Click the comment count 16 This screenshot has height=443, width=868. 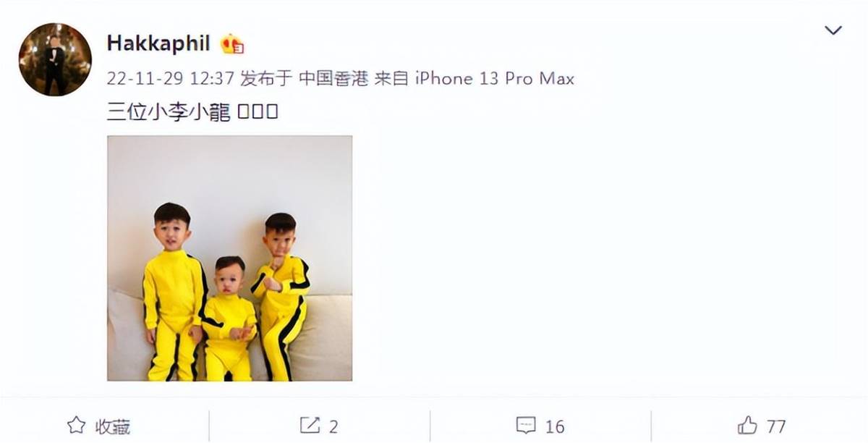tap(556, 426)
